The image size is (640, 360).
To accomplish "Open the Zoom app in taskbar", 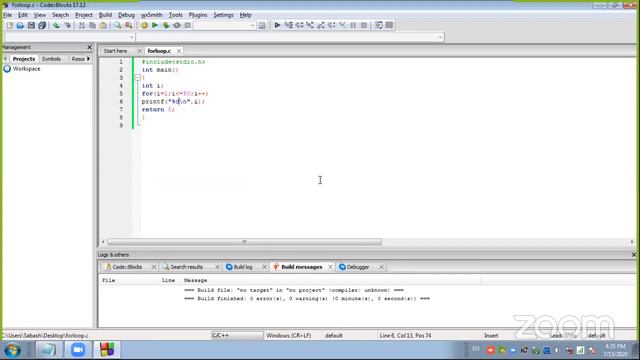I will pos(78,350).
